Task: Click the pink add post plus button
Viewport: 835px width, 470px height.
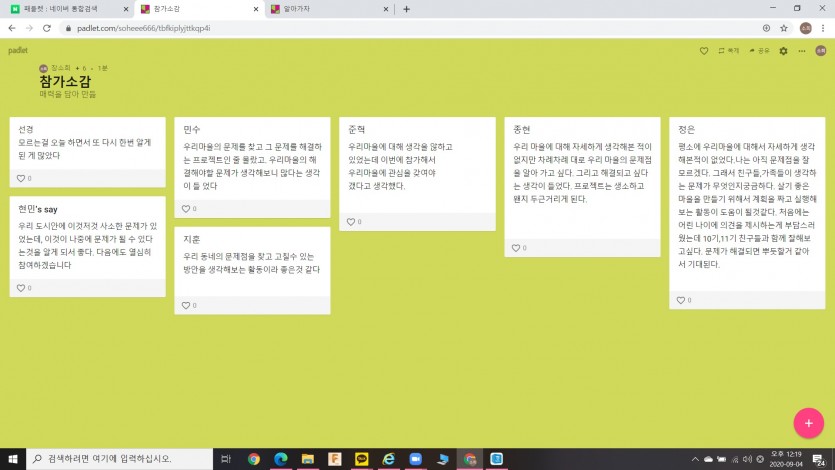Action: coord(808,422)
